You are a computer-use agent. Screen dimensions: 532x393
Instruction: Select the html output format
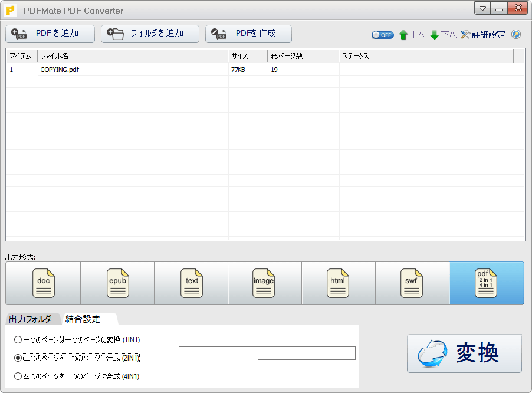coord(339,283)
